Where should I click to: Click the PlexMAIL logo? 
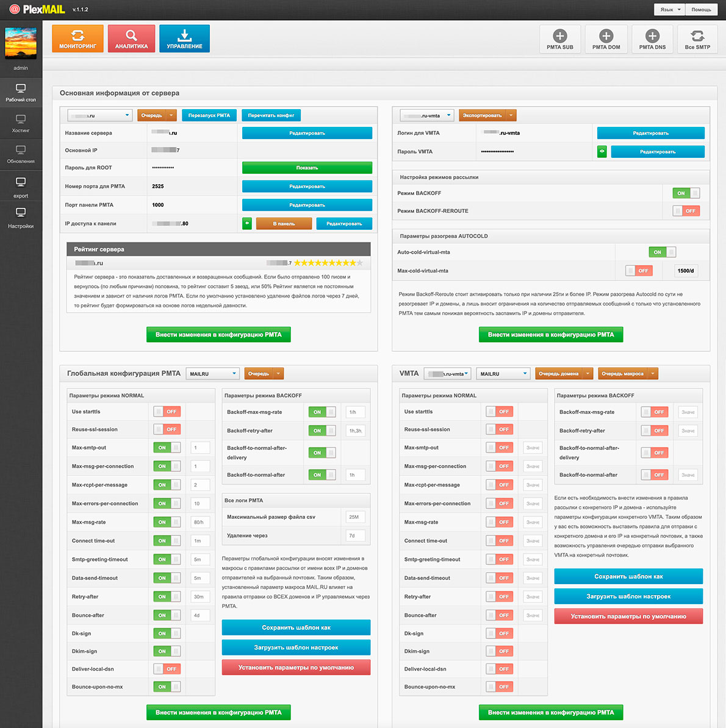coord(37,9)
